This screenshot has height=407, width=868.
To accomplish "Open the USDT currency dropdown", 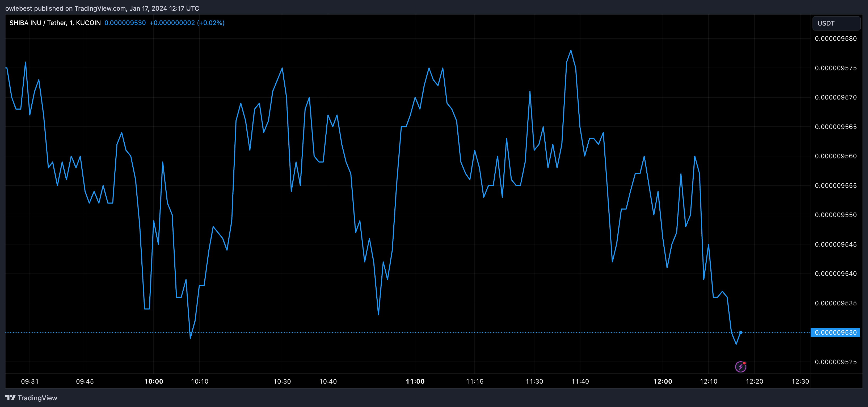I will coord(836,23).
